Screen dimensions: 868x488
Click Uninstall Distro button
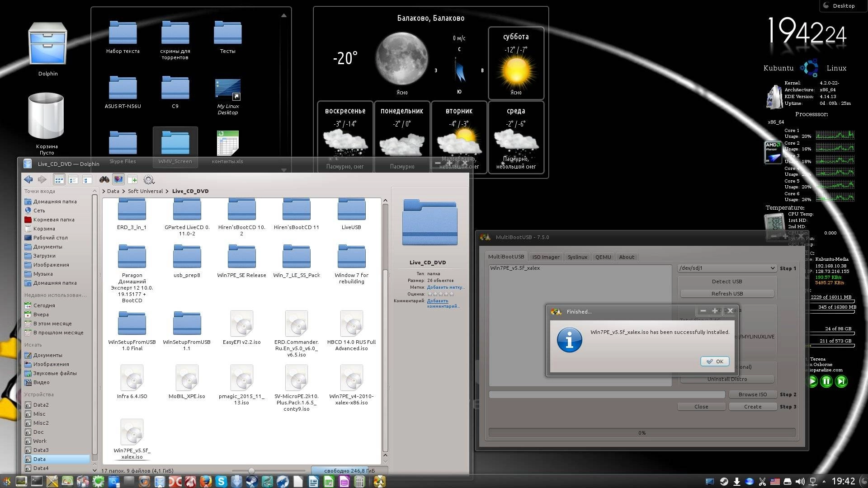click(x=727, y=379)
